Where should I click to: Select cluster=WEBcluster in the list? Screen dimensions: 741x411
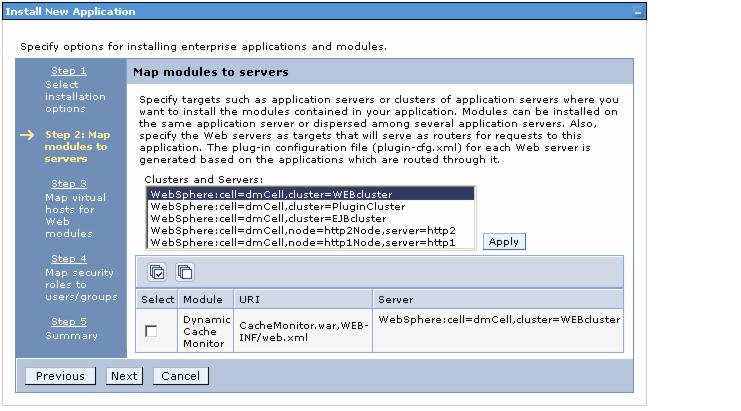click(x=310, y=194)
